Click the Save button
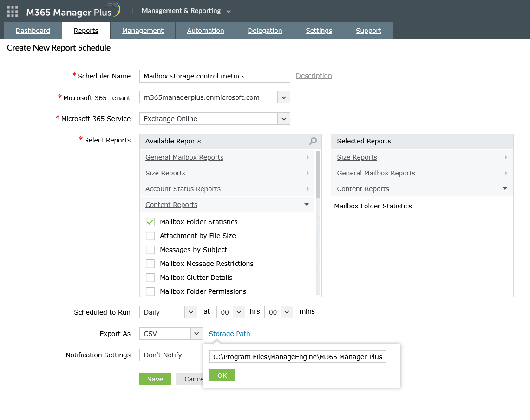 tap(155, 379)
